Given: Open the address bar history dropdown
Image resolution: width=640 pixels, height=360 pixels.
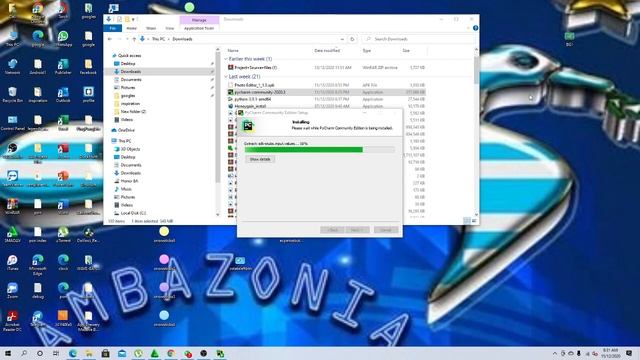Looking at the screenshot, I should pyautogui.click(x=342, y=39).
